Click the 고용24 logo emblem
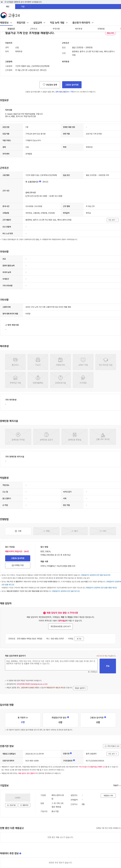The height and width of the screenshot is (868, 121). click(4, 15)
